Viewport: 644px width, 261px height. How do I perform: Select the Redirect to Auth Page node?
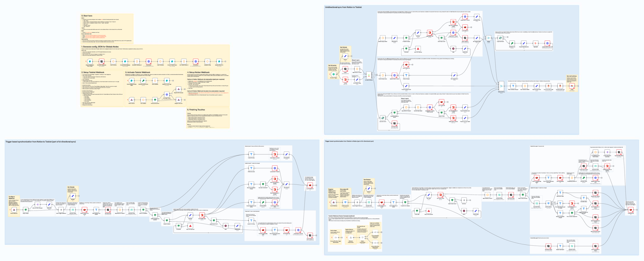[x=167, y=81]
